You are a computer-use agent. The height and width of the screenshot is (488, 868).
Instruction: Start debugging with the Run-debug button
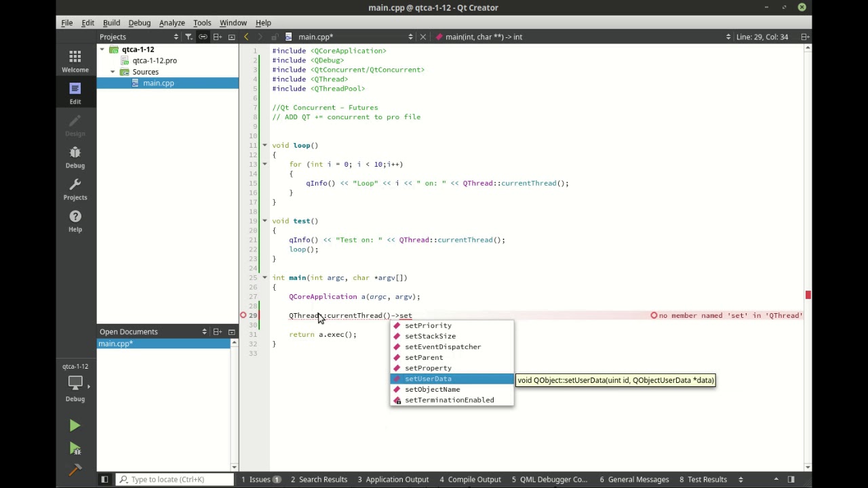click(75, 448)
